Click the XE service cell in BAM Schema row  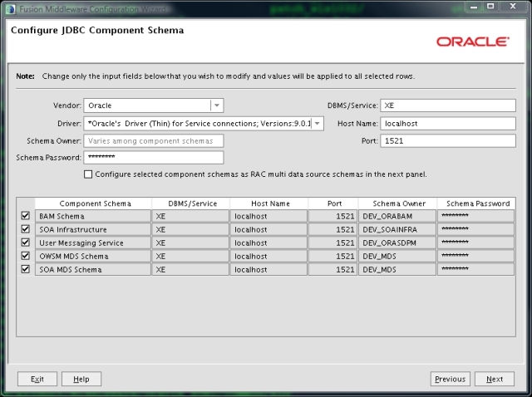pos(190,216)
